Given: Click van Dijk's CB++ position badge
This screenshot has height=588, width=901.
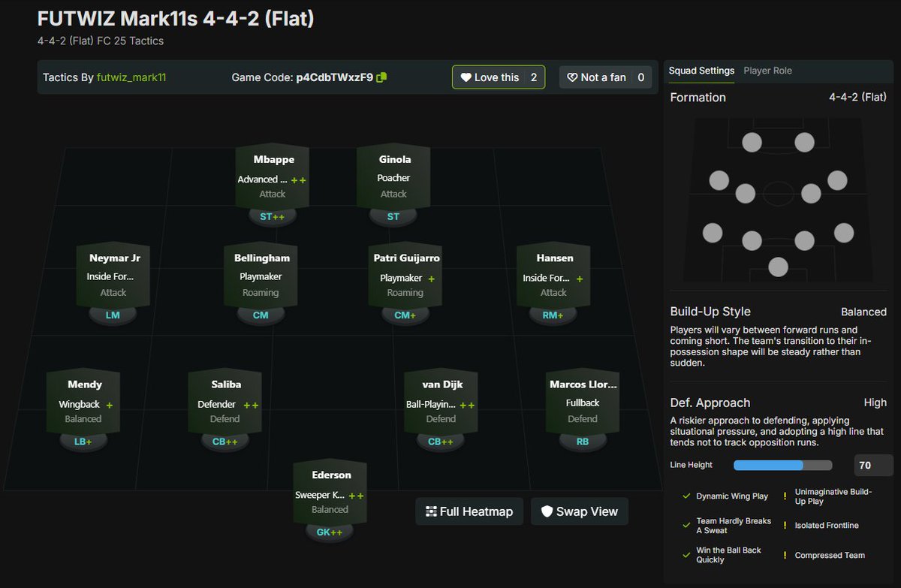Looking at the screenshot, I should (x=441, y=442).
